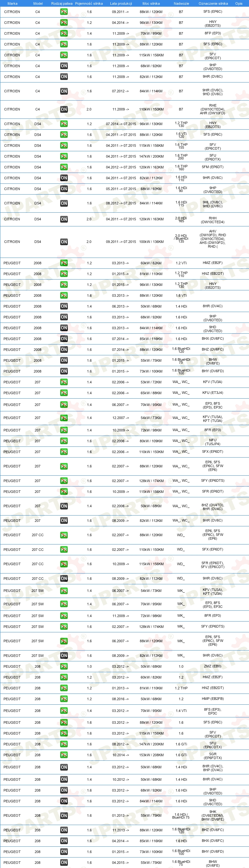Select the 'NFU (TU5JP4)' engine code cell
Image resolution: width=249 pixels, height=868 pixels.
213,442
